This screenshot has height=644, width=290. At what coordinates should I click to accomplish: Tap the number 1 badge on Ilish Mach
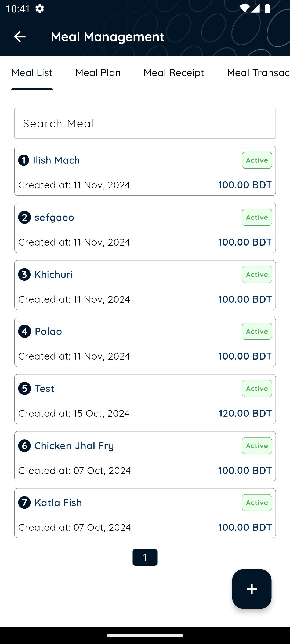pyautogui.click(x=24, y=160)
